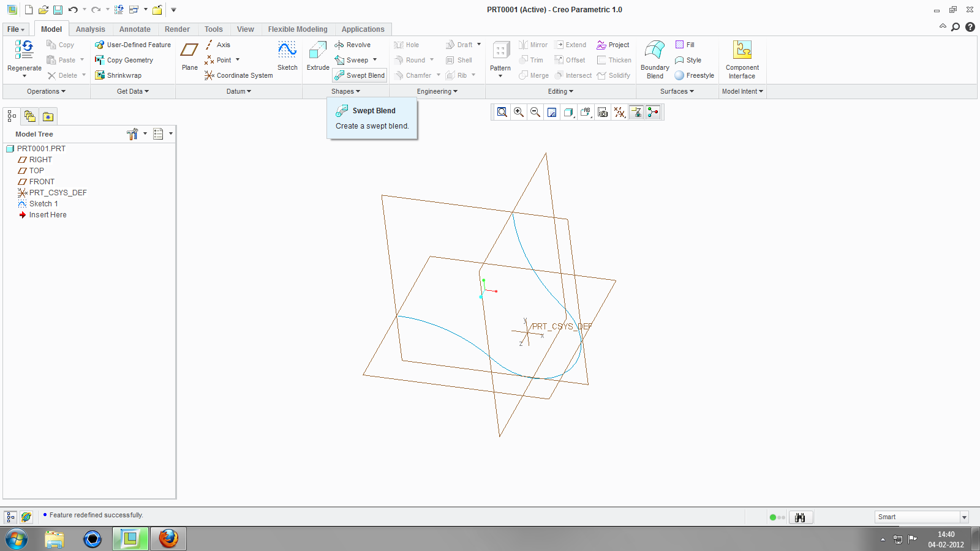Toggle spin center display
Image resolution: width=980 pixels, height=551 pixels.
pyautogui.click(x=653, y=112)
